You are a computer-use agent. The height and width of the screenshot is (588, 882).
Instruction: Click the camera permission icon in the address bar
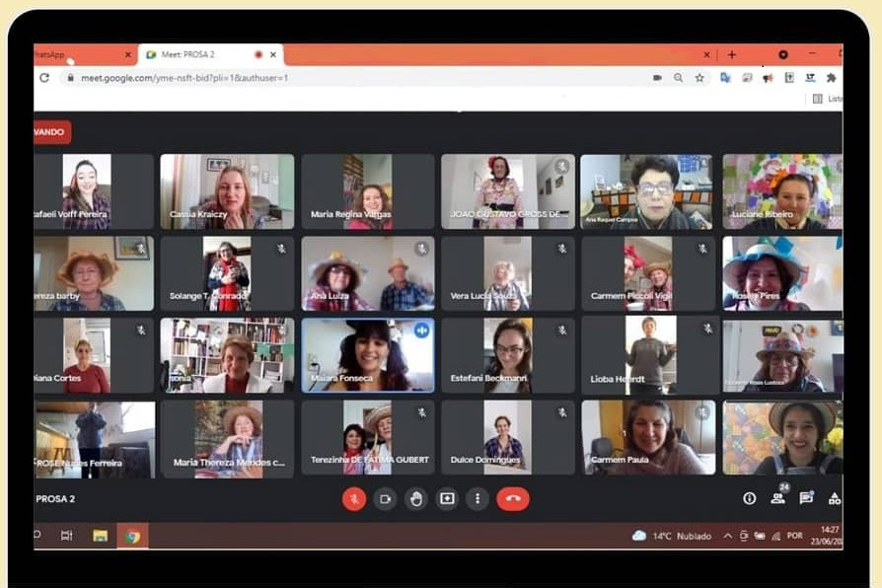coord(657,78)
